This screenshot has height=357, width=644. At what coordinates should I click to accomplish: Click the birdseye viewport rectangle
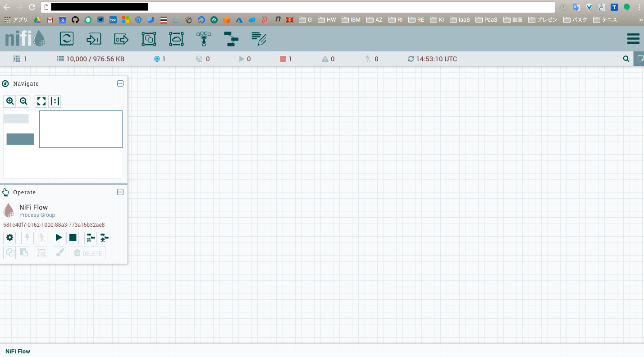(x=81, y=129)
